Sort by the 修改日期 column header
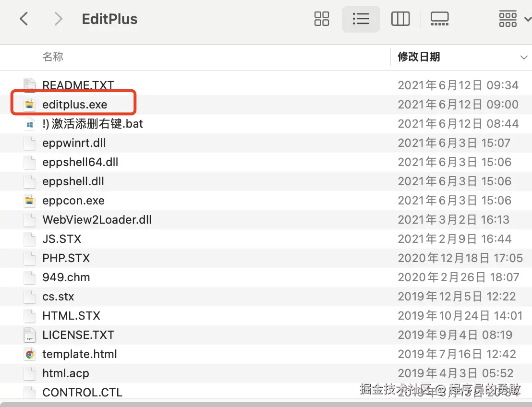The image size is (532, 407). [419, 57]
